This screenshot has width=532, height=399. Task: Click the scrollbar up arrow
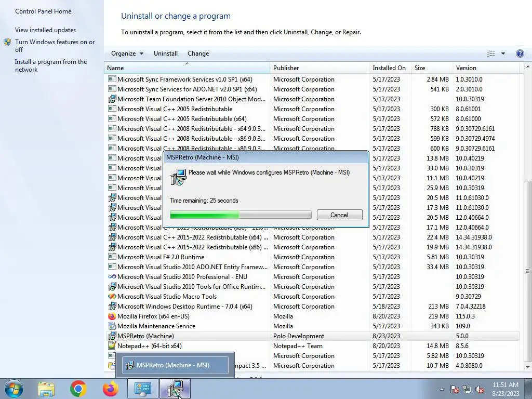pos(528,67)
